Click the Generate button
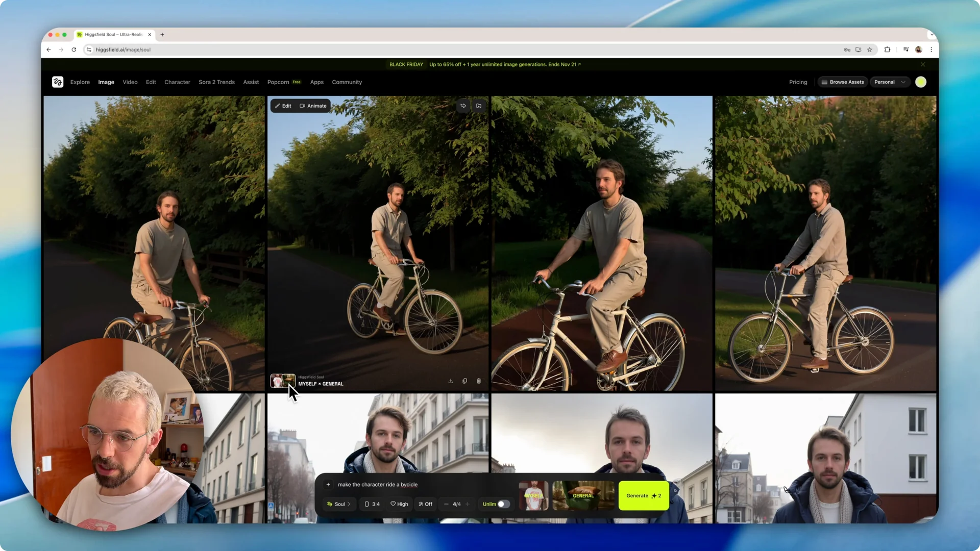Viewport: 980px width, 551px height. 643,495
